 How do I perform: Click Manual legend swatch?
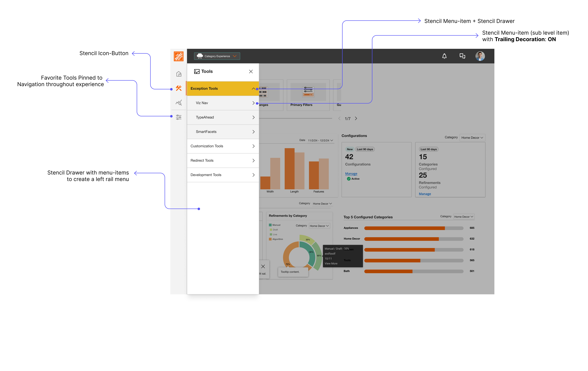click(x=270, y=225)
